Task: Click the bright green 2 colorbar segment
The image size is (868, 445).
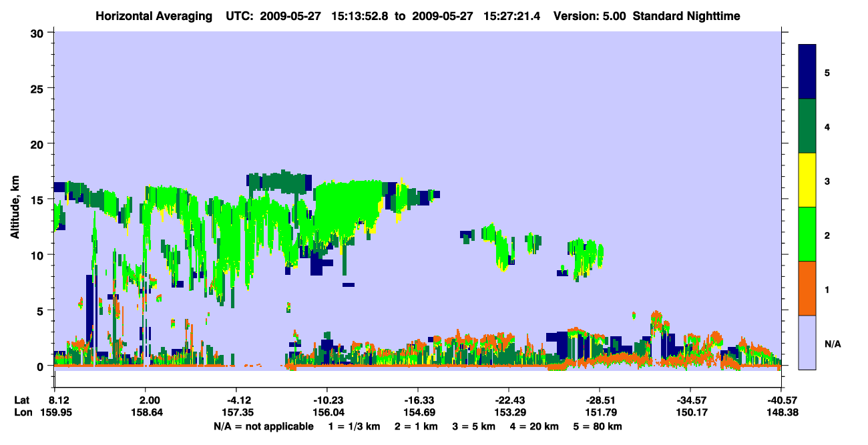Action: point(807,234)
